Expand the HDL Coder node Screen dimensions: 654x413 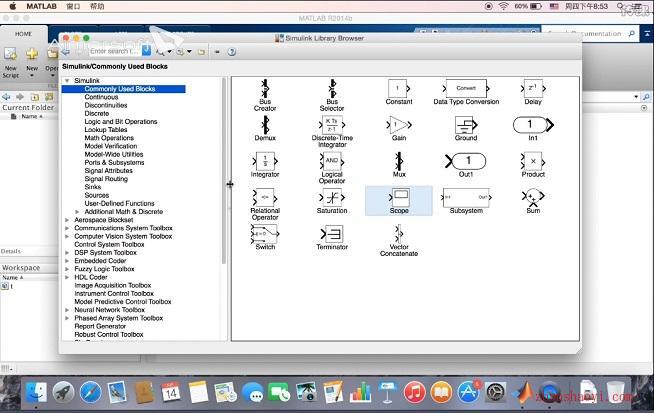pyautogui.click(x=67, y=277)
